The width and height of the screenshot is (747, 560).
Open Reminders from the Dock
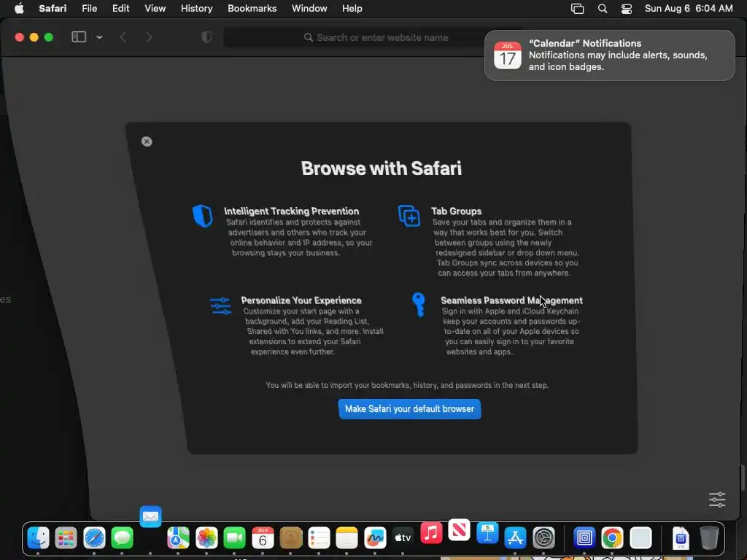pyautogui.click(x=320, y=538)
